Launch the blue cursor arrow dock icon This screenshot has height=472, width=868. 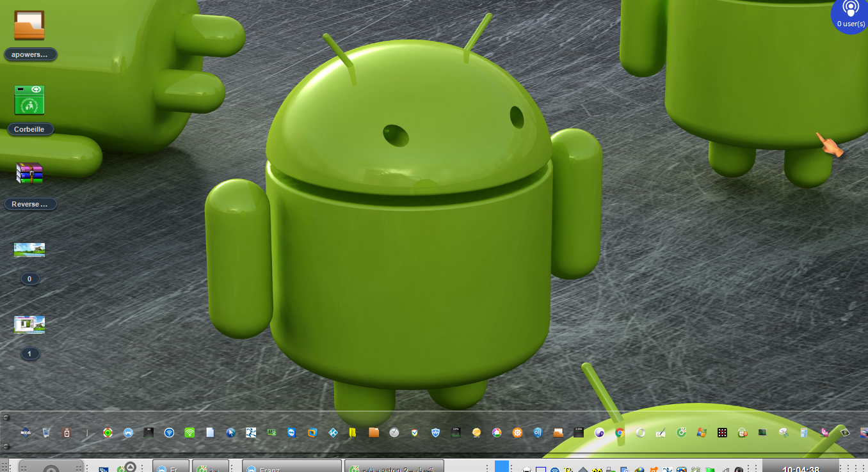[x=230, y=432]
